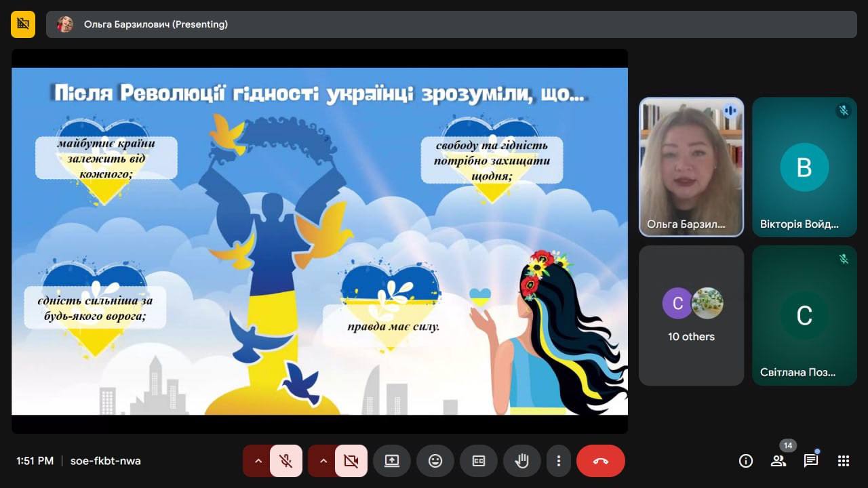Open the 10 others participants tile
This screenshot has height=488, width=868.
[x=691, y=315]
